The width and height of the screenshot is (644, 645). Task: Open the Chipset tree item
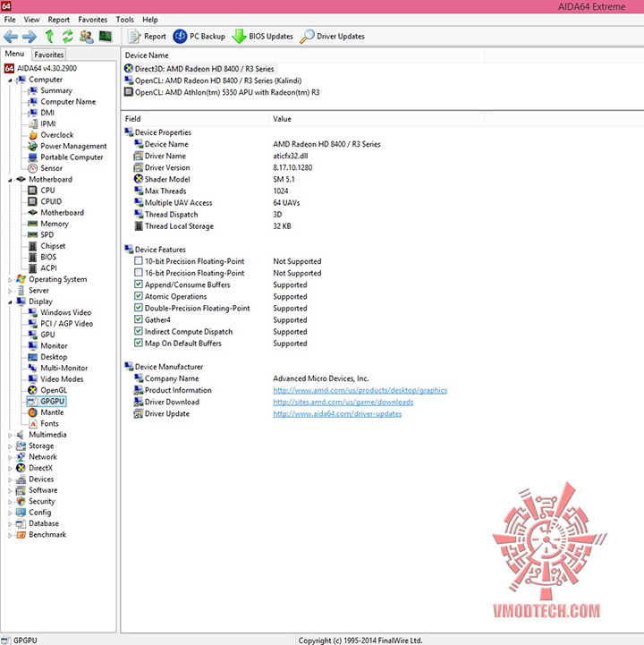[53, 246]
